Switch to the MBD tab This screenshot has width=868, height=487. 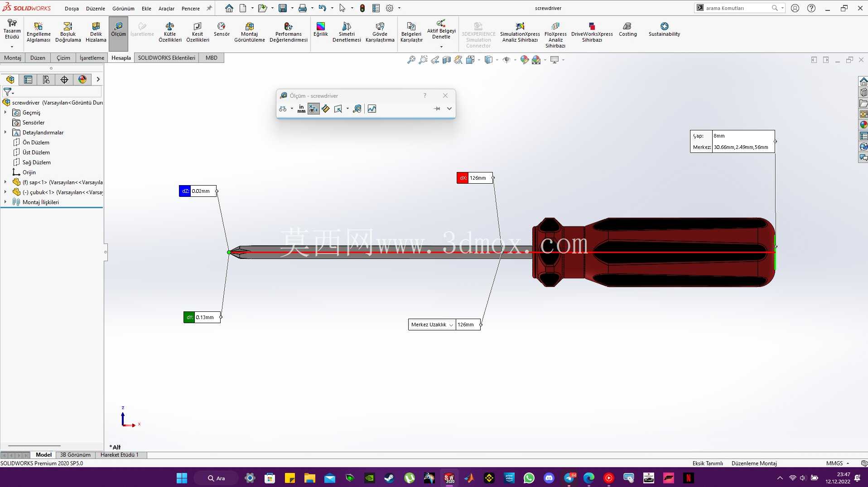point(212,58)
